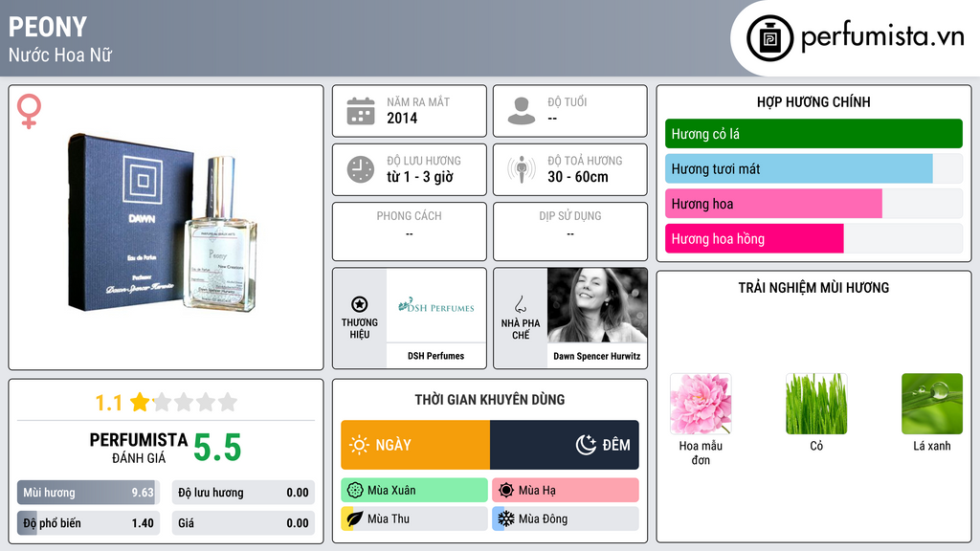980x551 pixels.
Task: Click the Nước Hoa Nữ subtitle
Action: tap(60, 55)
